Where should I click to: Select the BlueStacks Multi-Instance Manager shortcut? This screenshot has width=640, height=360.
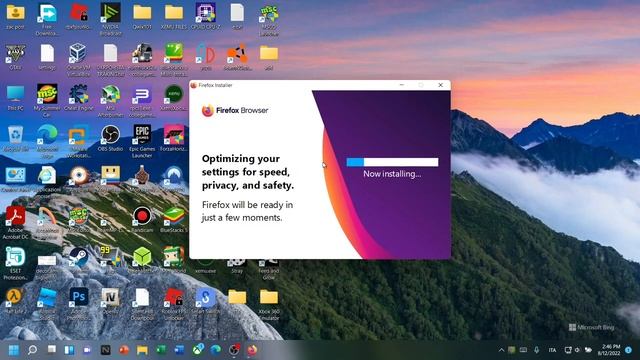[x=174, y=60]
